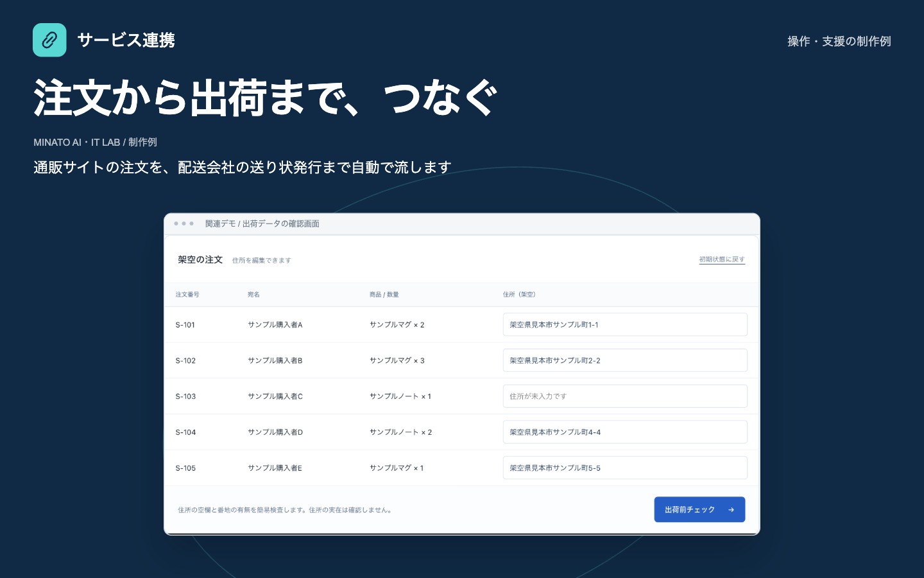Viewport: 924px width, 578px height.
Task: Click the arrow icon in 出荷前チェック button
Action: pos(731,510)
